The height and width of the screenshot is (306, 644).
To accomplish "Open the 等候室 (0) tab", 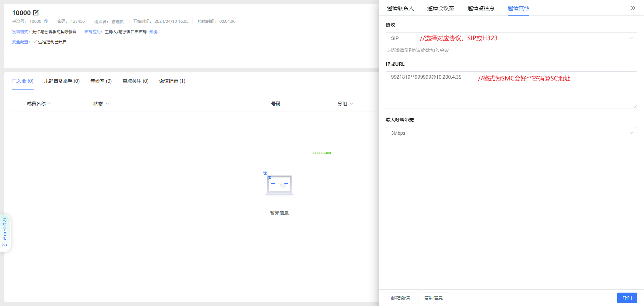I will coord(101,81).
